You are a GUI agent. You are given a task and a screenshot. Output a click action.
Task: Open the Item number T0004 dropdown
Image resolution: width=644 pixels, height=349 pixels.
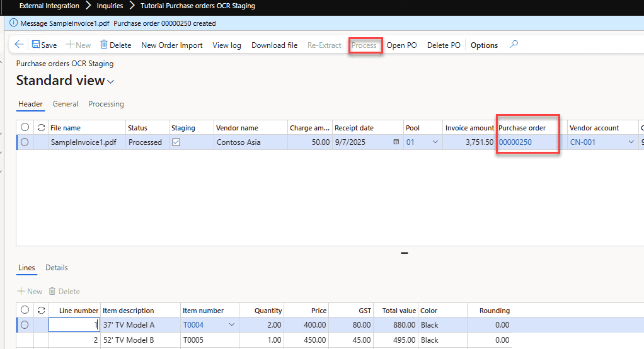tap(233, 325)
